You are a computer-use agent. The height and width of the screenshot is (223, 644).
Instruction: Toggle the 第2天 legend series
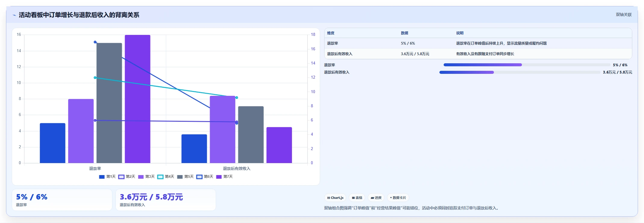pos(127,177)
